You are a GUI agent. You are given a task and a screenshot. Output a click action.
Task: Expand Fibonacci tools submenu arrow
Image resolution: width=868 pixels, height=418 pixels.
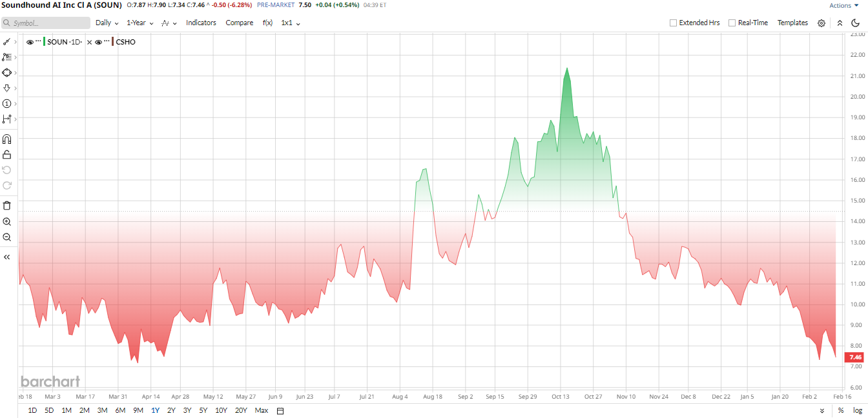(15, 57)
